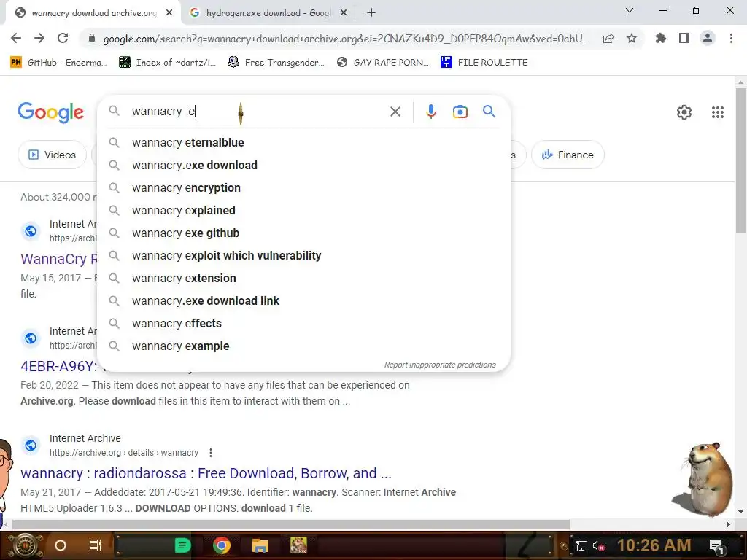Click the vertical scrollbar thumb
The image size is (747, 560).
pyautogui.click(x=740, y=160)
